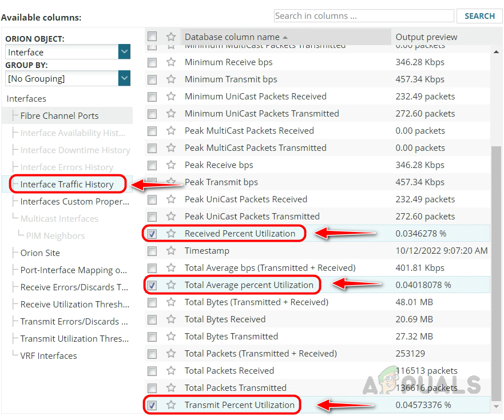This screenshot has width=504, height=420.
Task: Select Fibre Channel Ports tree item
Action: (x=59, y=115)
